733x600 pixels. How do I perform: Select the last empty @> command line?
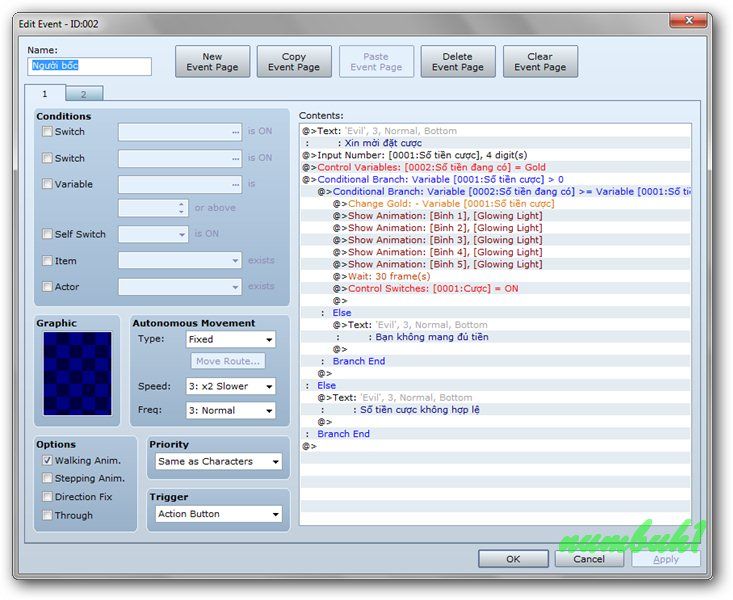(495, 446)
